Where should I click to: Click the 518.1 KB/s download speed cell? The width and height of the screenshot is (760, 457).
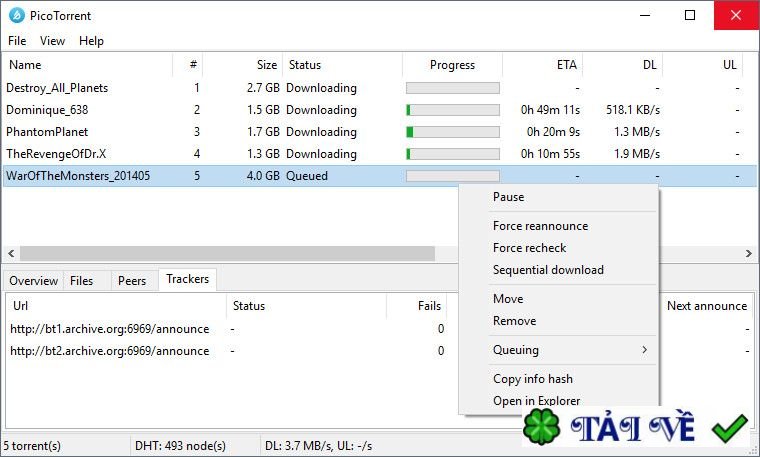(633, 110)
